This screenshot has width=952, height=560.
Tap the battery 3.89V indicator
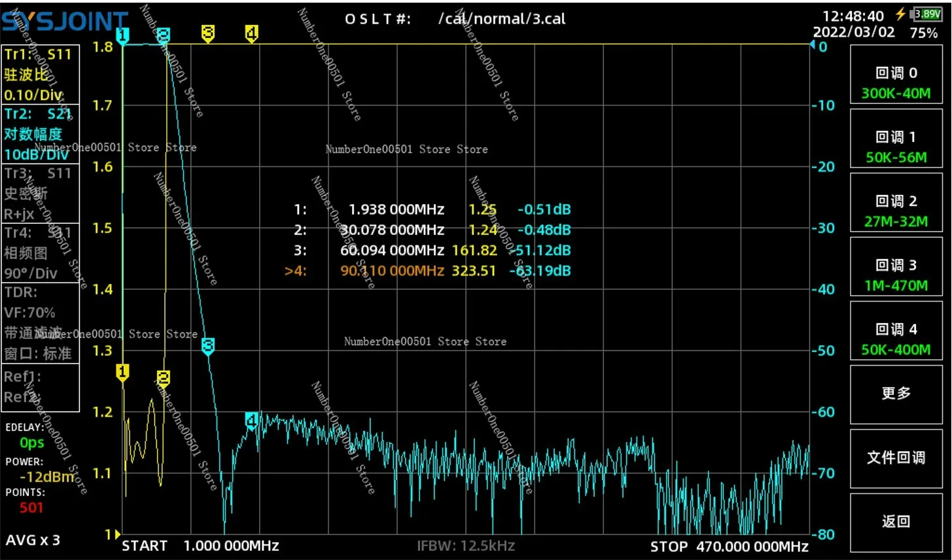point(928,14)
